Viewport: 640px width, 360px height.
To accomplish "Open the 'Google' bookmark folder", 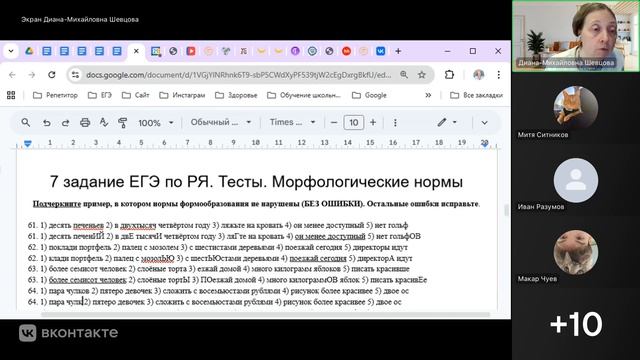I will click(x=369, y=95).
